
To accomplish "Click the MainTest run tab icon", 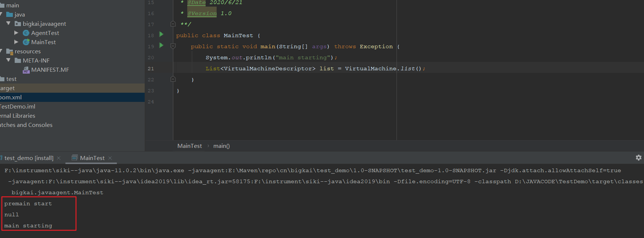I will coord(75,158).
